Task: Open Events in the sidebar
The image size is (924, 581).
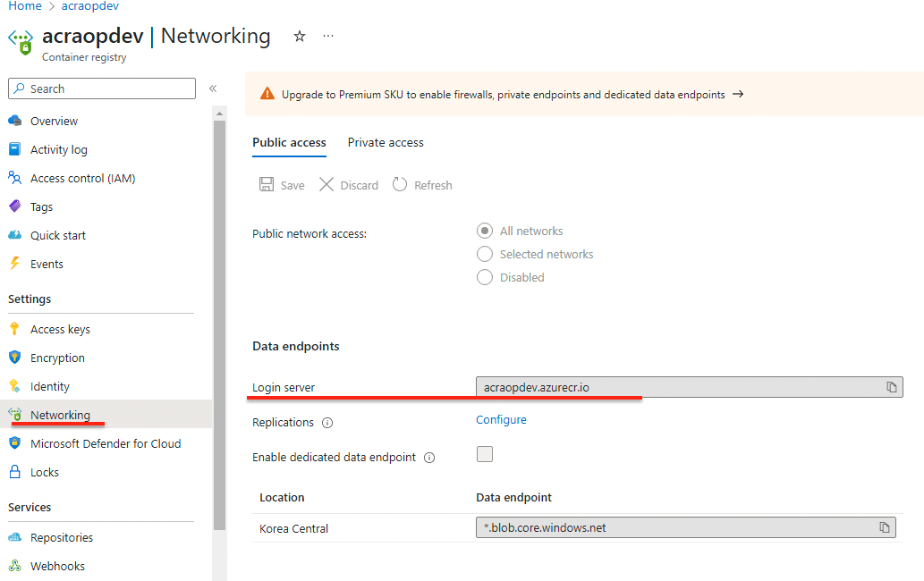Action: coord(47,264)
